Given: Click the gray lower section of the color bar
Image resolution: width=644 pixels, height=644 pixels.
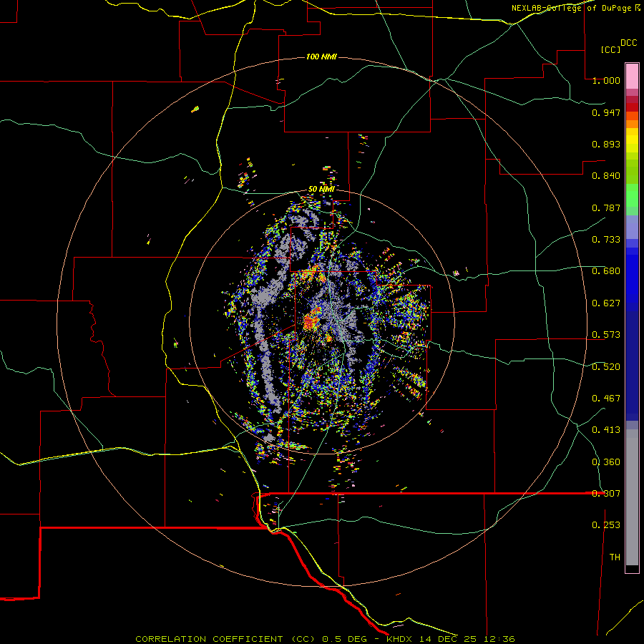Looking at the screenshot, I should 632,497.
